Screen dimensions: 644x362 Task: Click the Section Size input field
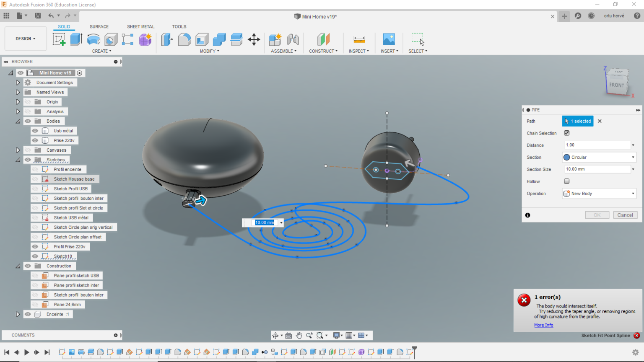597,169
